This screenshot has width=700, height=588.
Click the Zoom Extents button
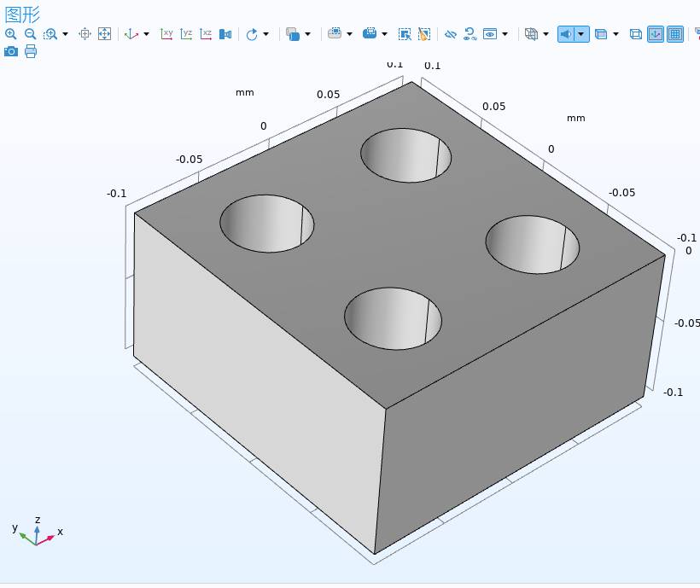(104, 34)
